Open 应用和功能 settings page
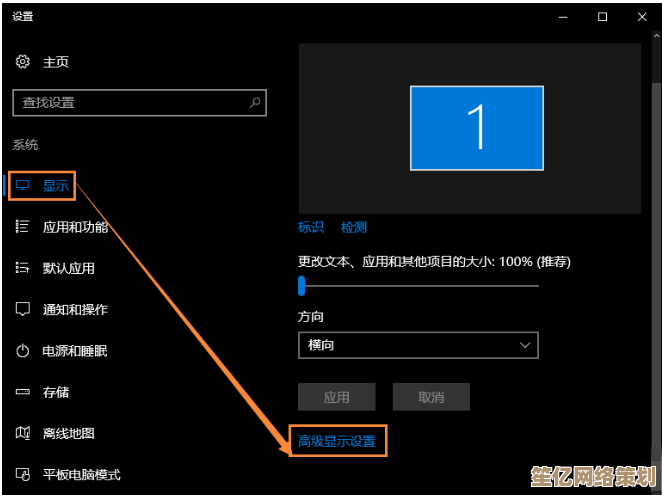662x495 pixels. point(75,227)
